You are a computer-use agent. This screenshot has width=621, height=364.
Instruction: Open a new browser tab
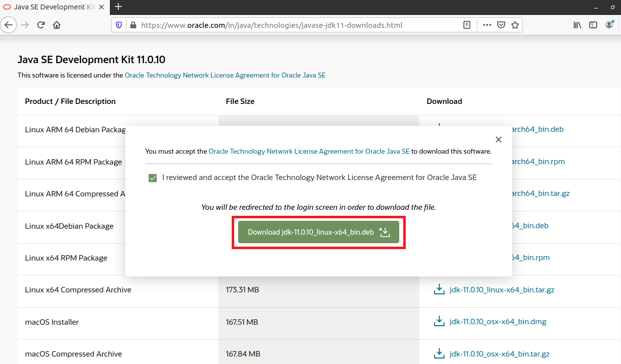118,7
